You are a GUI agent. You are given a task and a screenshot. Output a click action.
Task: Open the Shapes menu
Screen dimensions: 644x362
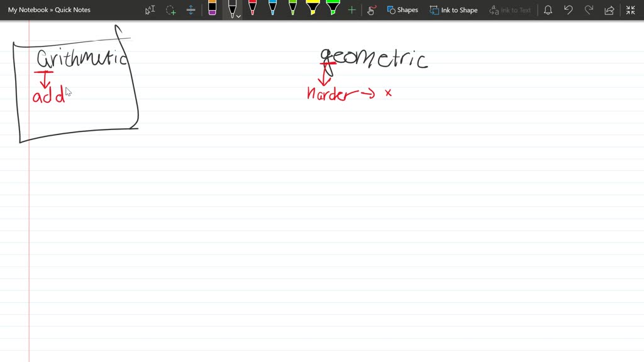(x=402, y=10)
